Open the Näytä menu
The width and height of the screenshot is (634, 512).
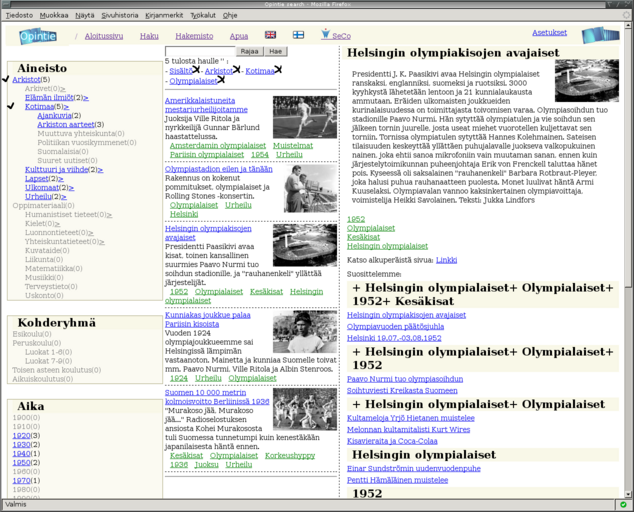[x=85, y=15]
